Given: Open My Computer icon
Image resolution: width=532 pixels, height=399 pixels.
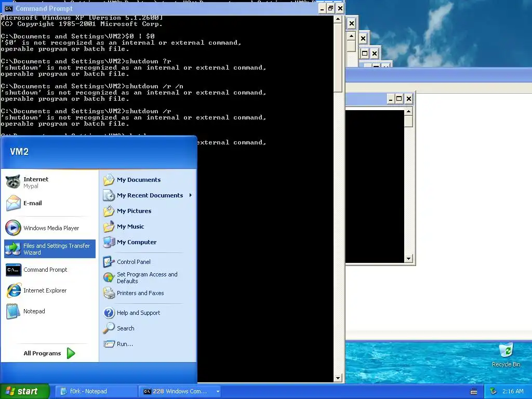Looking at the screenshot, I should (x=109, y=242).
